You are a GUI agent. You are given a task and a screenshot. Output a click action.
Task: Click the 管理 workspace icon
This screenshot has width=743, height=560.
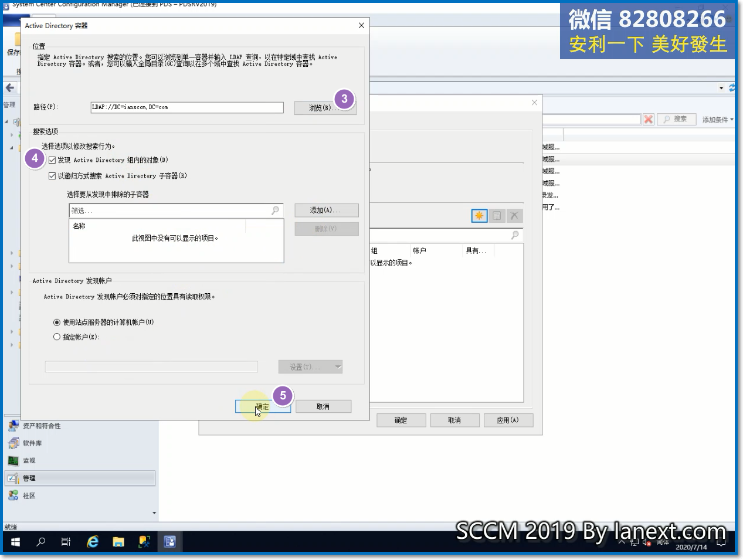13,478
